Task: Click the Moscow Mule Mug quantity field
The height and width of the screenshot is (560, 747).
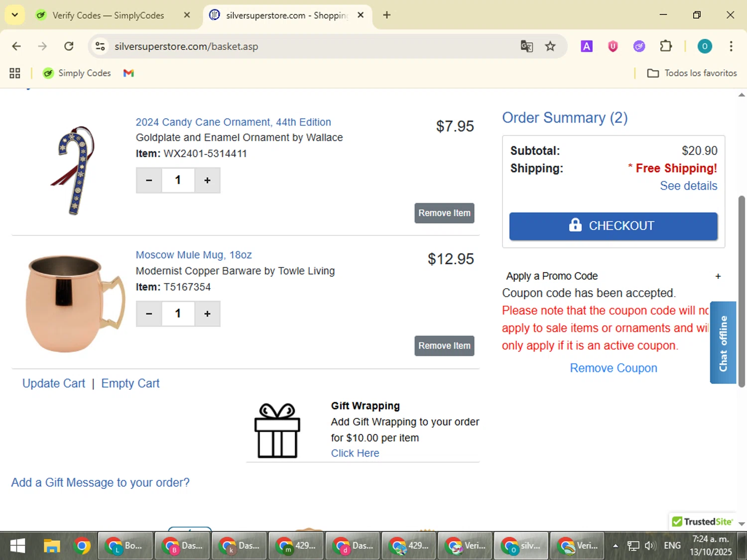Action: coord(178,314)
